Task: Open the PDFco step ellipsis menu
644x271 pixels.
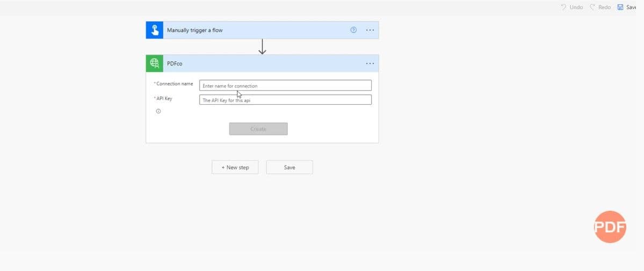Action: (x=370, y=63)
